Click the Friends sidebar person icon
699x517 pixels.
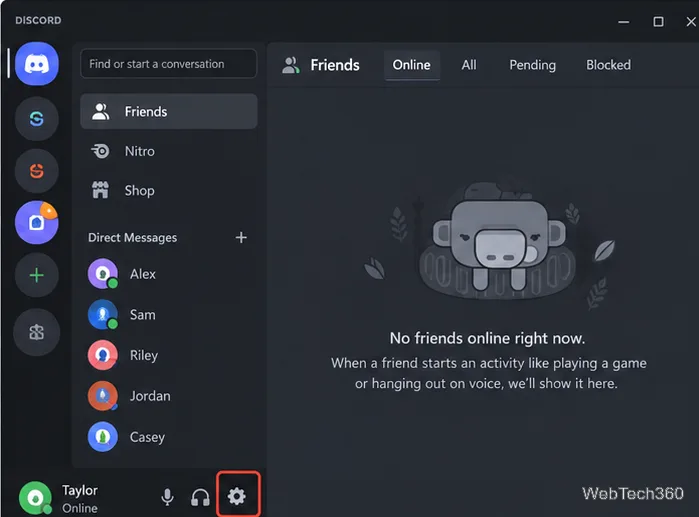[100, 111]
